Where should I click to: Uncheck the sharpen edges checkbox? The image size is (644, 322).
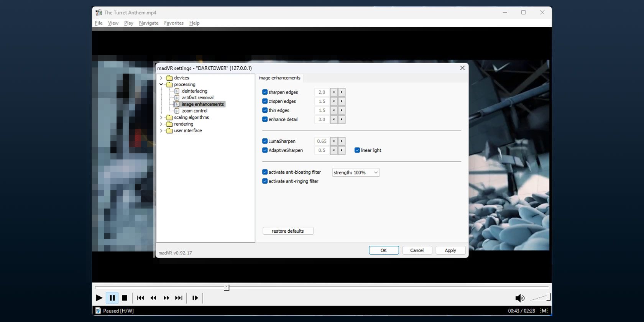(265, 92)
